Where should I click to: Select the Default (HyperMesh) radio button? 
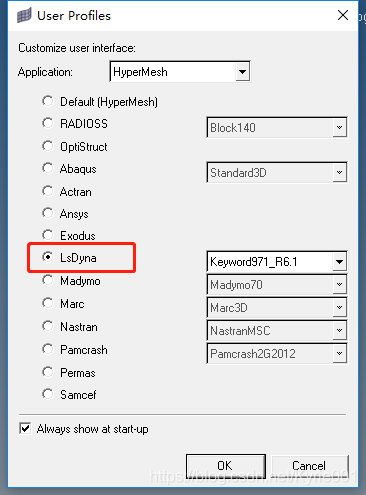click(x=48, y=101)
